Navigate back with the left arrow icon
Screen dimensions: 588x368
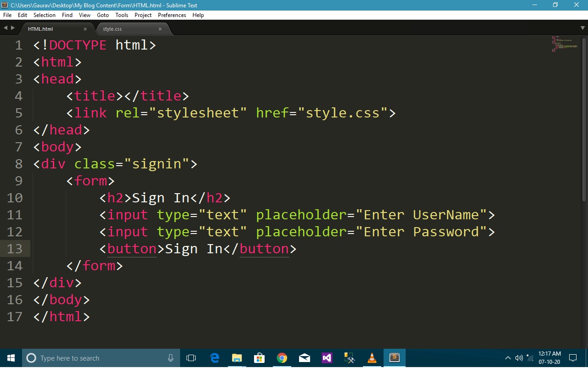point(5,27)
